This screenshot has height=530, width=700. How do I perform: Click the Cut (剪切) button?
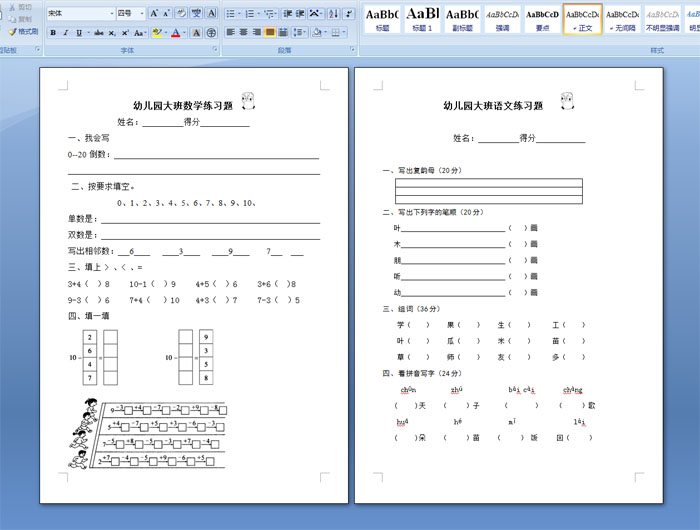click(x=21, y=7)
